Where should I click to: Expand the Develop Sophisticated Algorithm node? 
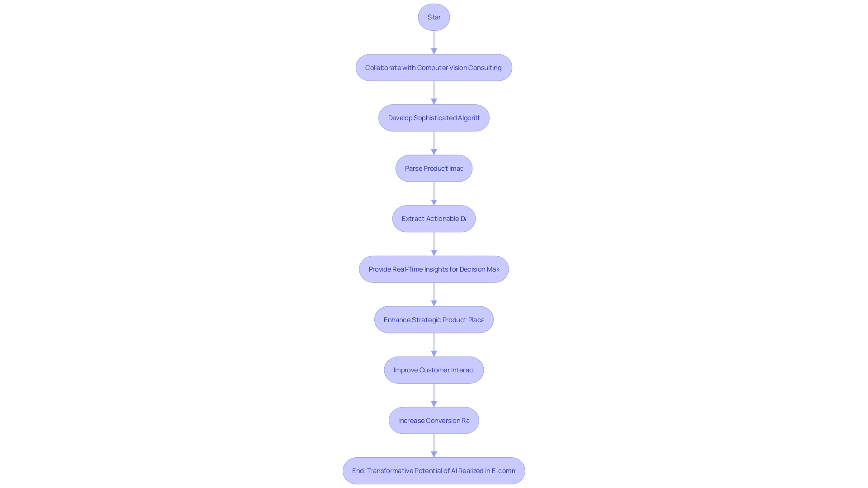434,117
